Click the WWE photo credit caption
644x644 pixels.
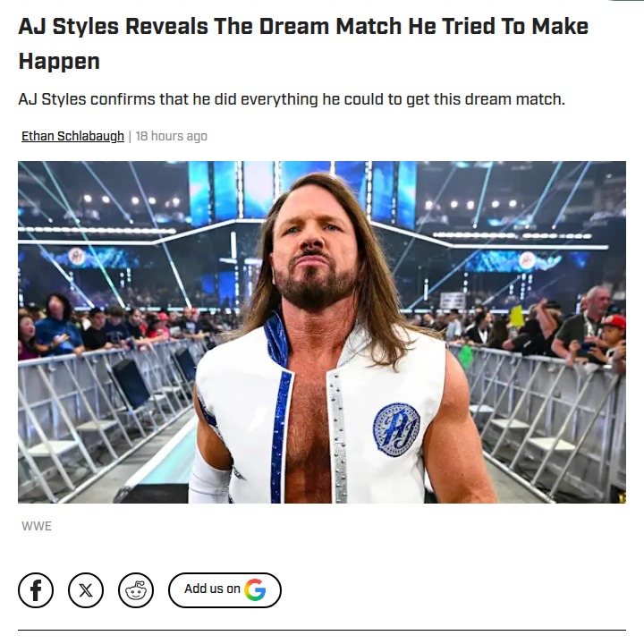pos(37,526)
